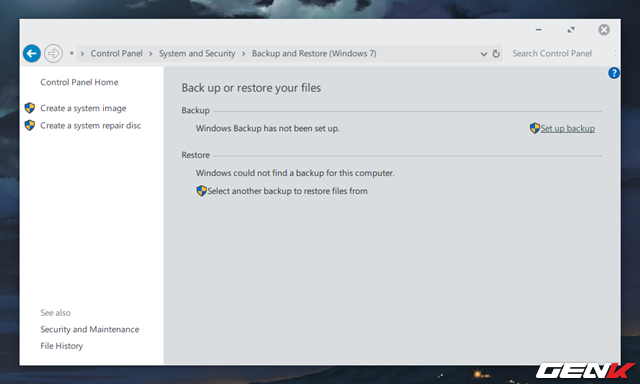The image size is (640, 384).
Task: Expand the address bar history dropdown
Action: coord(484,54)
